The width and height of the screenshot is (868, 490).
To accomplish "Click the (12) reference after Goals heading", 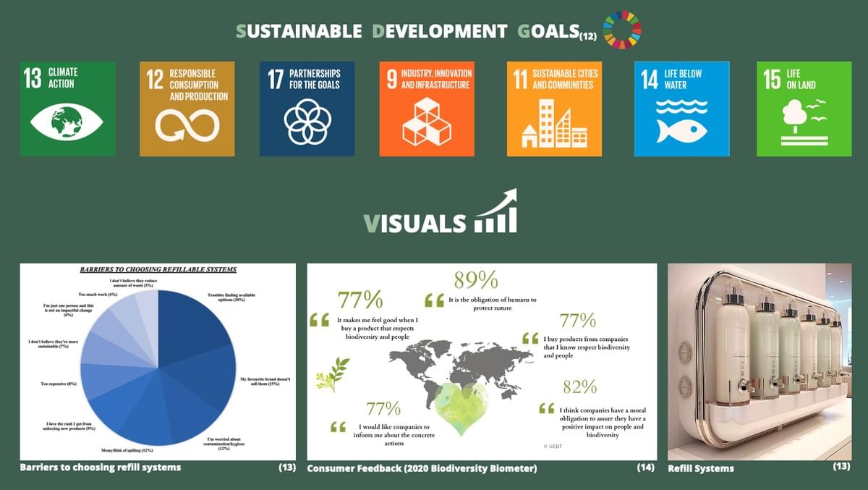I will (588, 35).
